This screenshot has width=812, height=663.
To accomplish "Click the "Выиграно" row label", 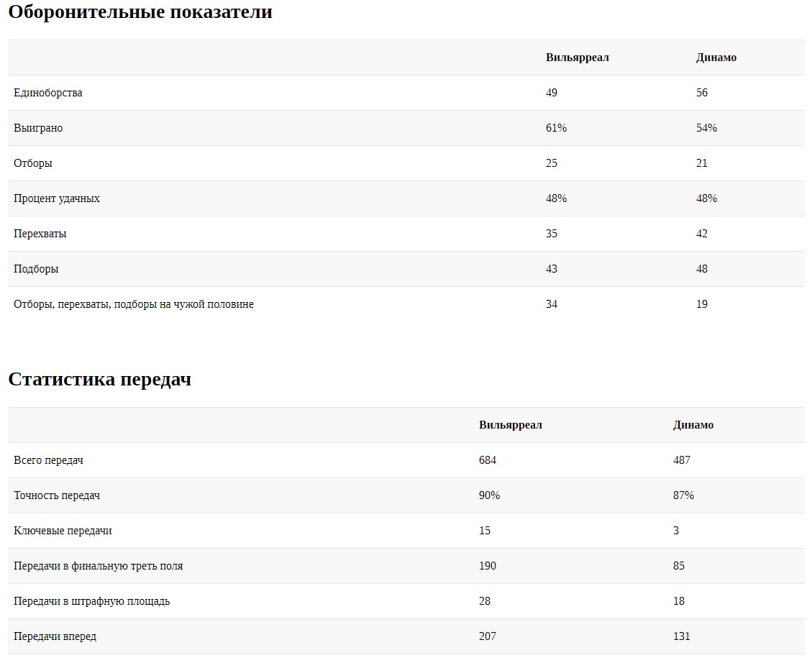I will [x=38, y=128].
